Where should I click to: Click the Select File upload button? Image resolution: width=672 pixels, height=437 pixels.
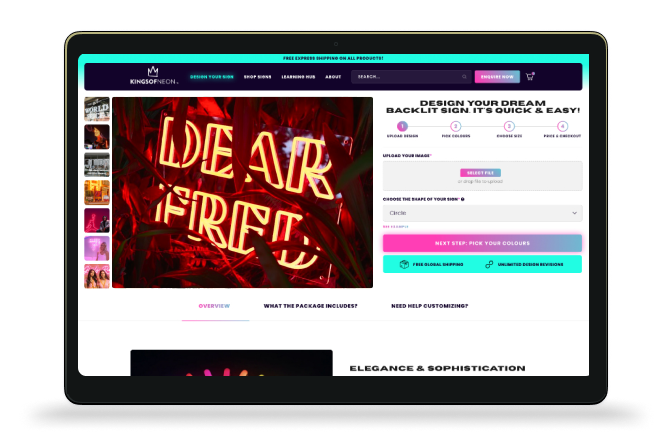tap(481, 173)
